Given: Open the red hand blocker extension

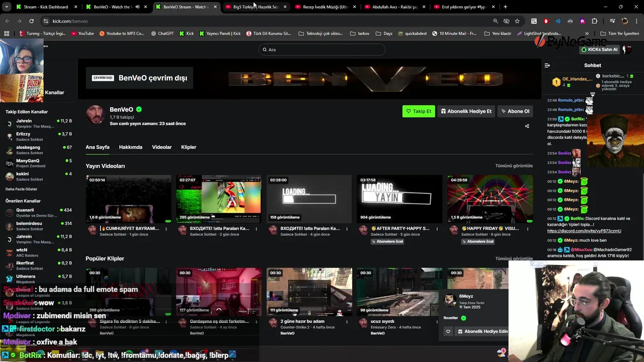Looking at the screenshot, I should [x=546, y=21].
